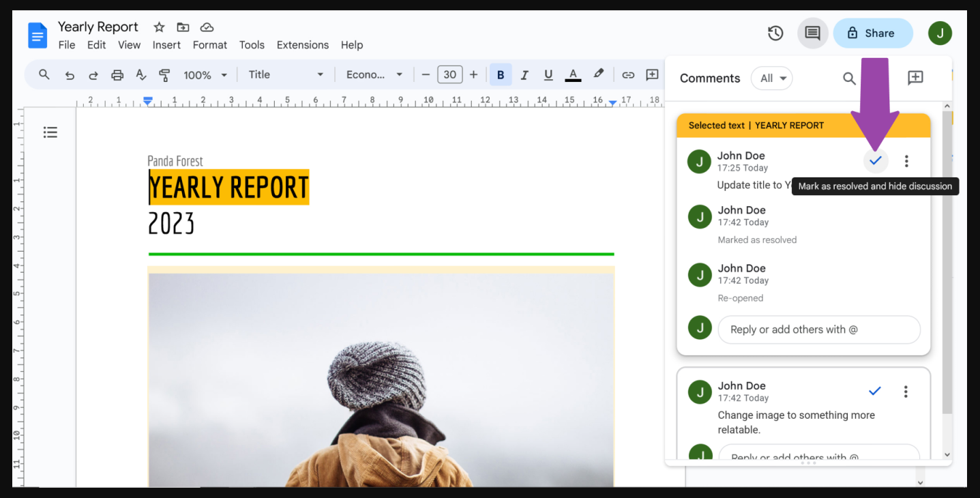Click the undo arrow icon
Image resolution: width=980 pixels, height=498 pixels.
coord(70,75)
